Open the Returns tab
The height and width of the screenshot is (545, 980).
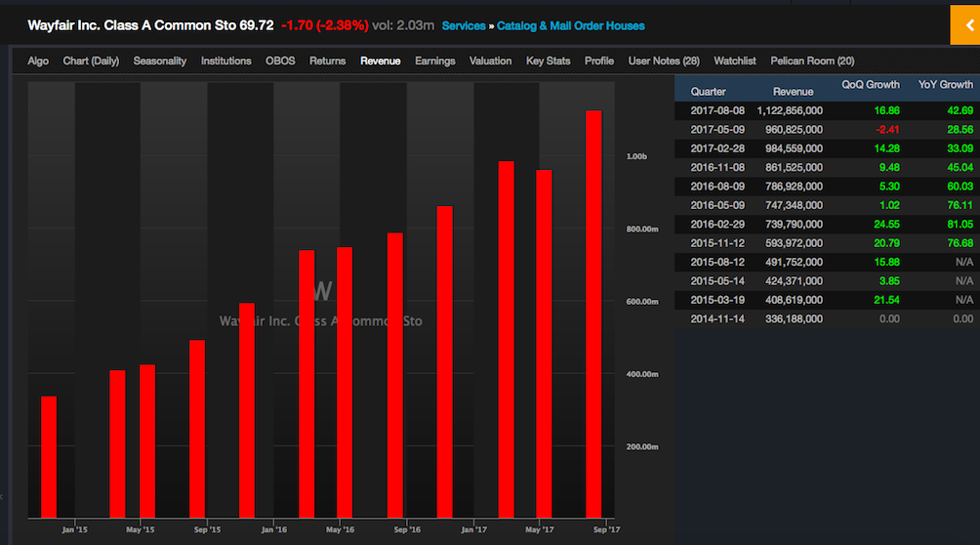tap(328, 62)
